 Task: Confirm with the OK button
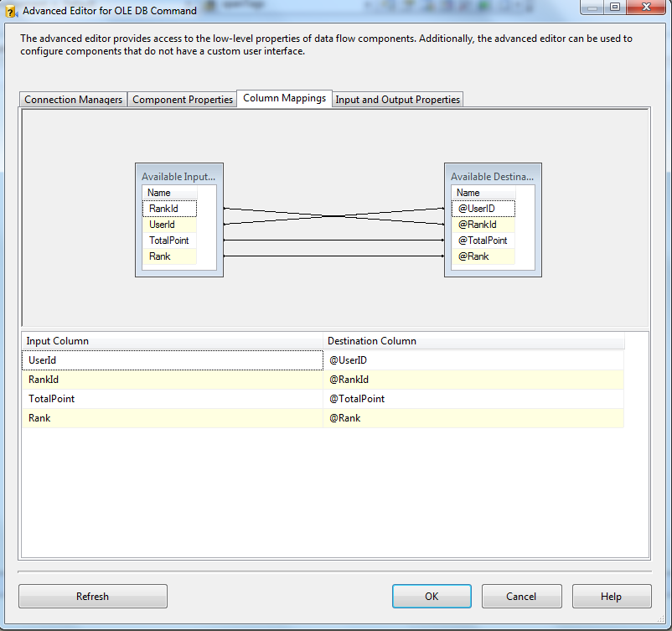click(x=432, y=597)
